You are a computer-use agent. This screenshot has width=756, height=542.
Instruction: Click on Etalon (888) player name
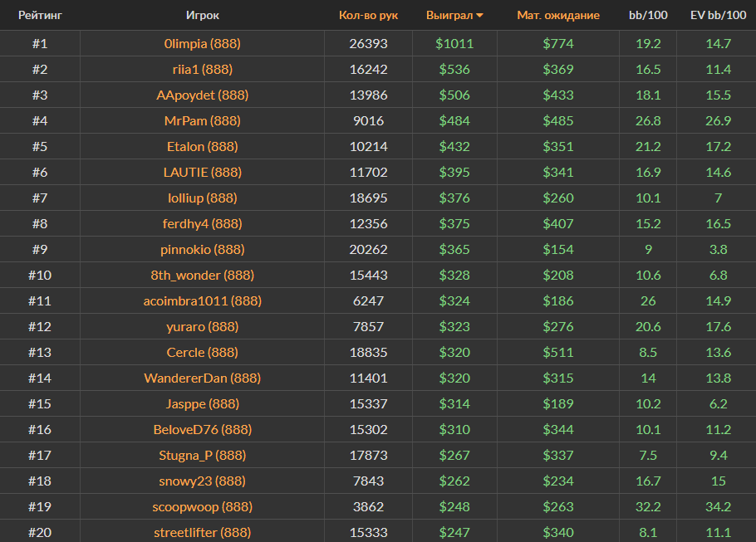point(202,146)
